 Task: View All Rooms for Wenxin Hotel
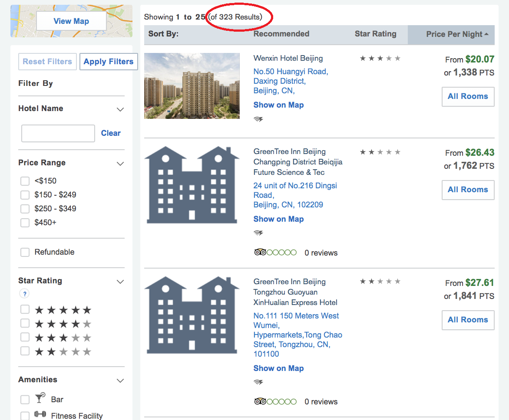(x=468, y=97)
